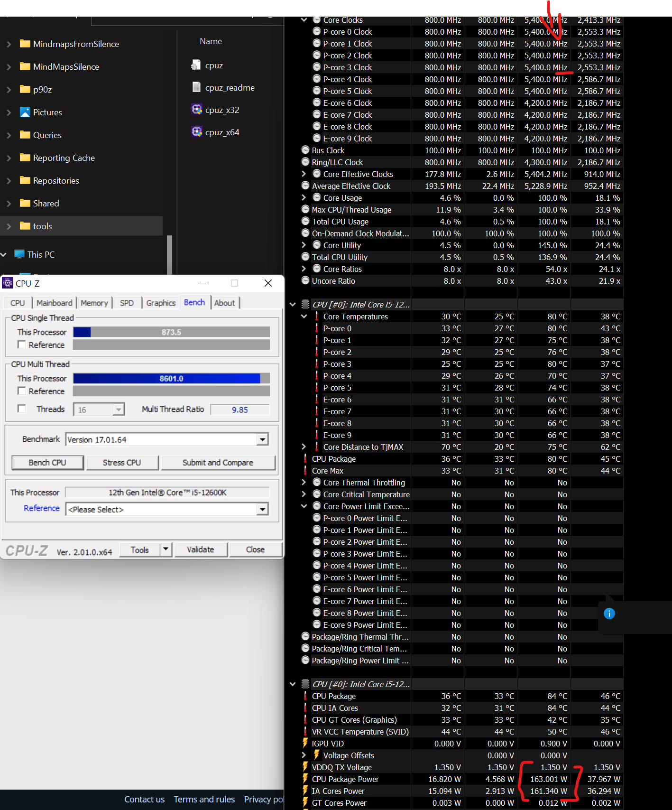Expand the Repositories folder in the tree
This screenshot has width=672, height=810.
pos(9,180)
